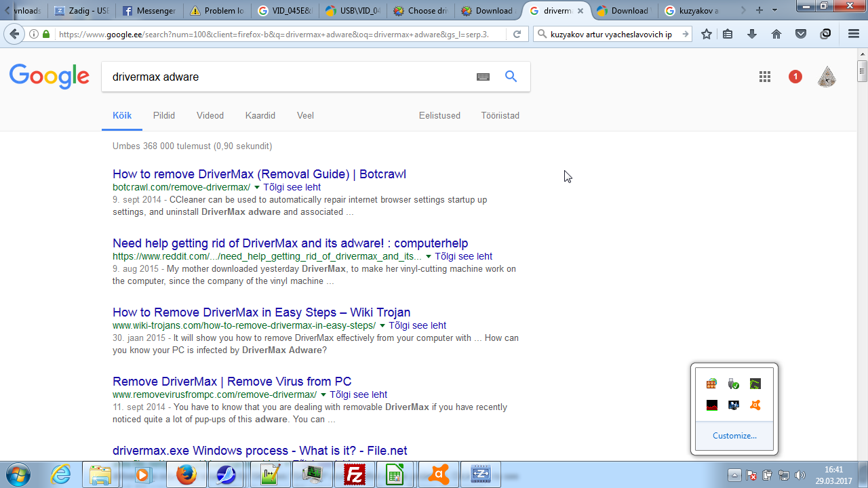Switch to the Zadig - USB tab
The width and height of the screenshot is (868, 488).
[x=81, y=11]
